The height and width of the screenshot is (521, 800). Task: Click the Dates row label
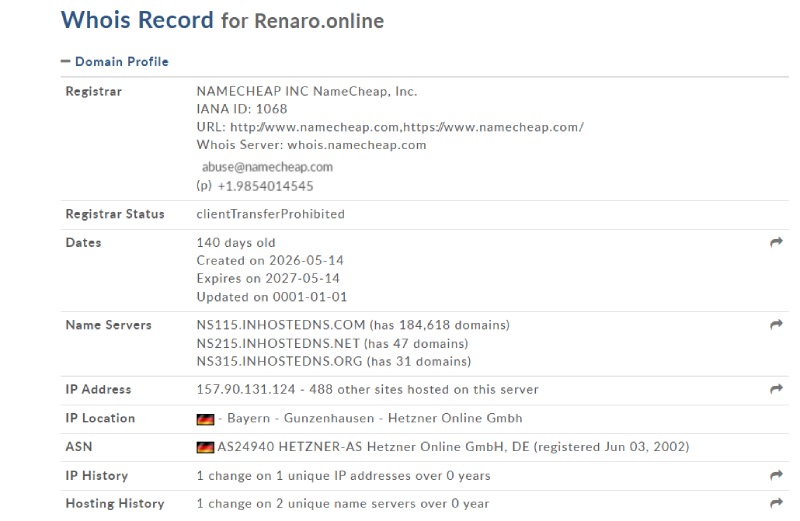(83, 242)
